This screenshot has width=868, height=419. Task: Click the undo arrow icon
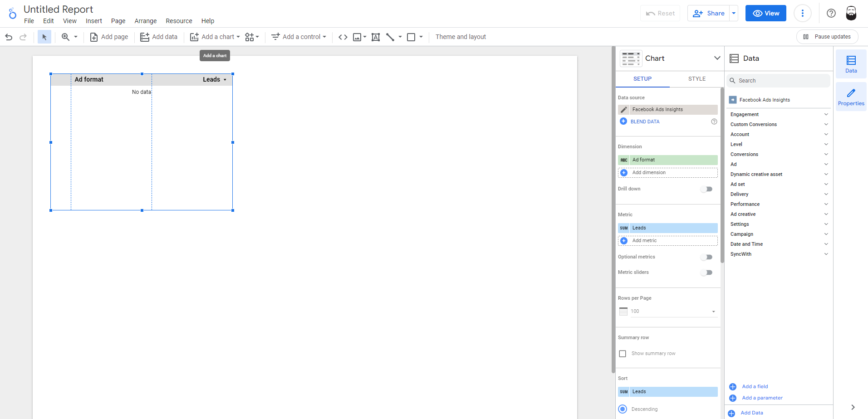pyautogui.click(x=9, y=37)
